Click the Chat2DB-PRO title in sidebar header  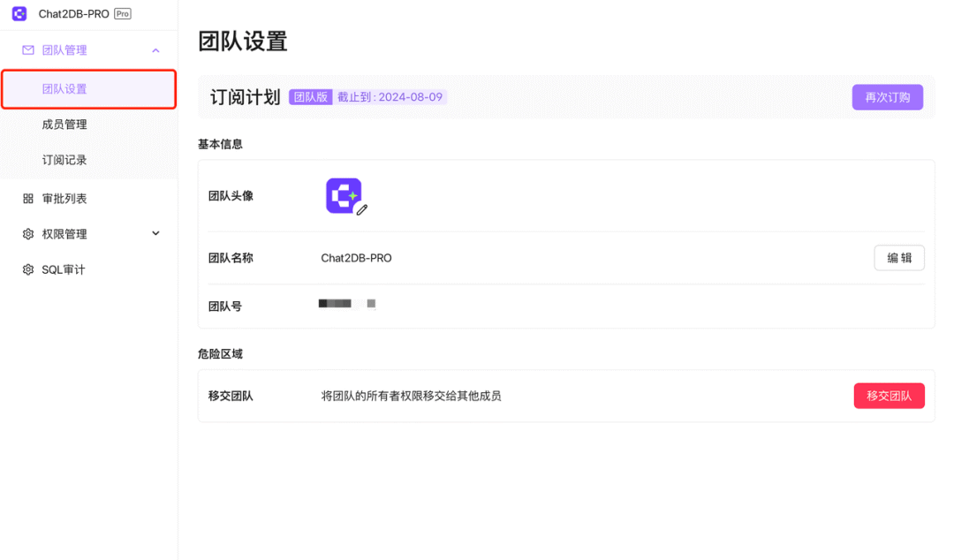tap(73, 13)
